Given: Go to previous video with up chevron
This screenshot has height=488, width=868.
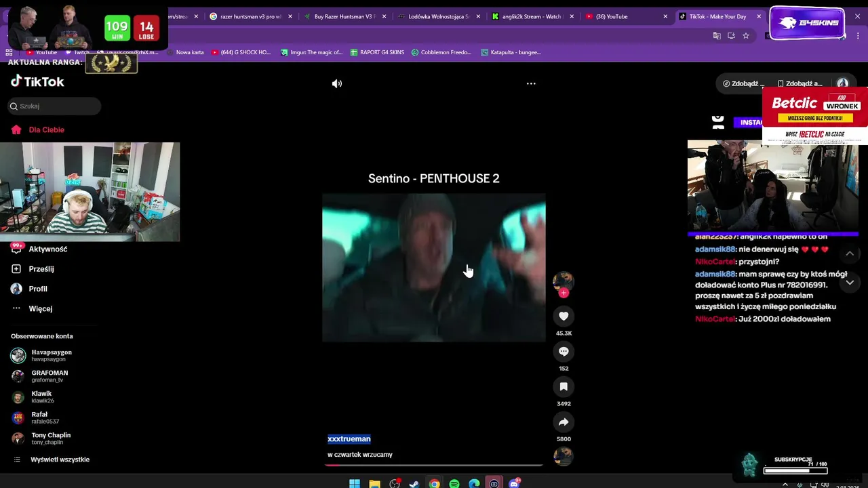Looking at the screenshot, I should click(850, 253).
